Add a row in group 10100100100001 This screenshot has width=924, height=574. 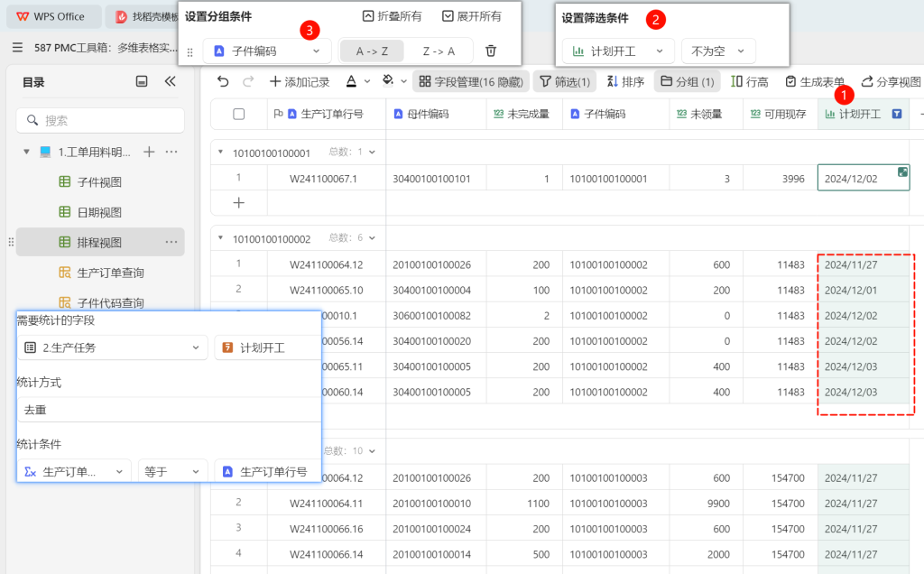pyautogui.click(x=238, y=203)
